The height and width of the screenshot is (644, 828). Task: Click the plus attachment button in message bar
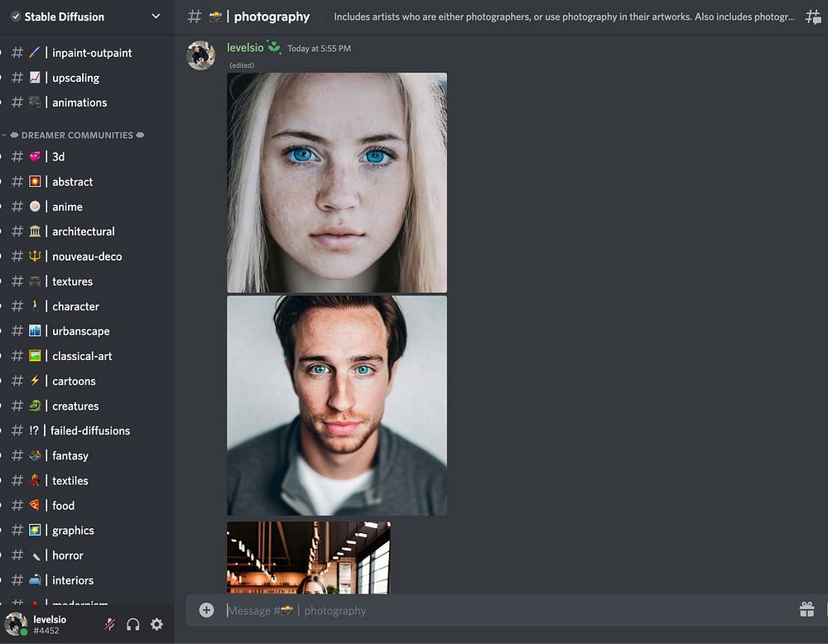tap(206, 610)
